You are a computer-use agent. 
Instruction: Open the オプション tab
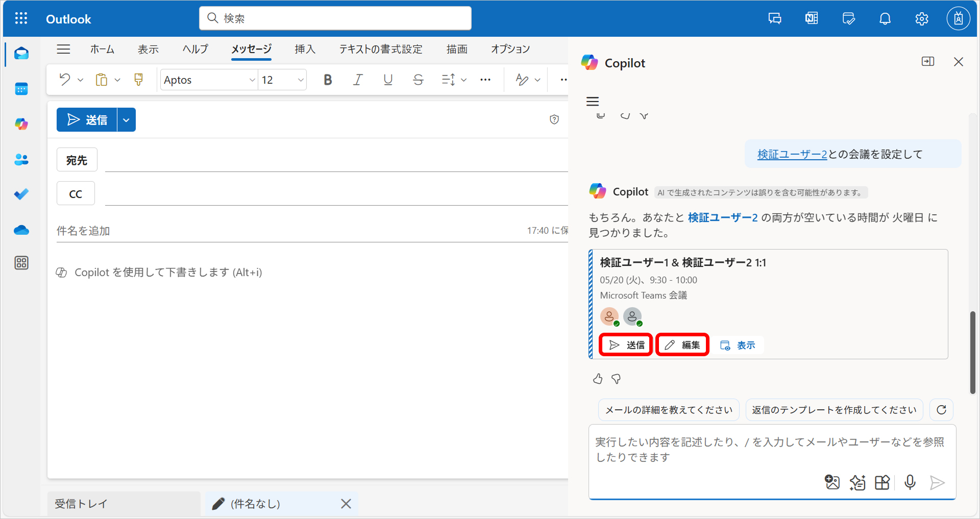[510, 49]
